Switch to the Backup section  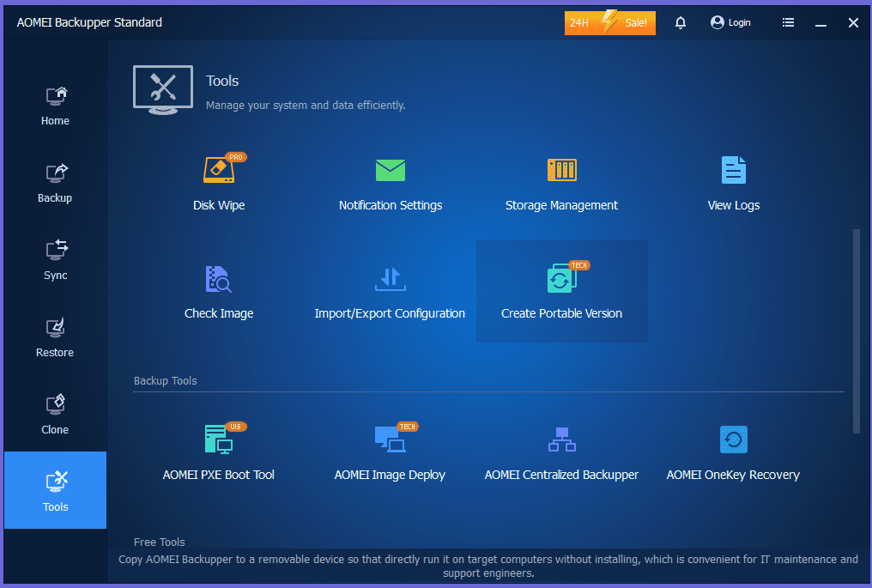(x=55, y=183)
